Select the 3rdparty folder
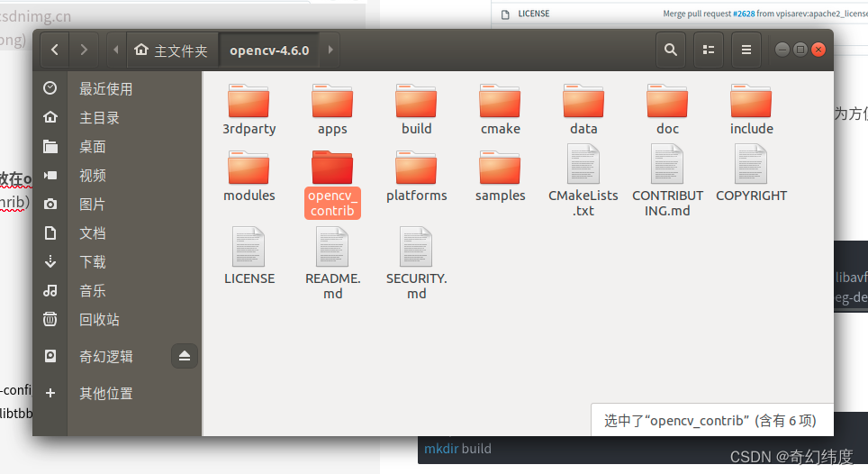The width and height of the screenshot is (868, 474). 249,110
